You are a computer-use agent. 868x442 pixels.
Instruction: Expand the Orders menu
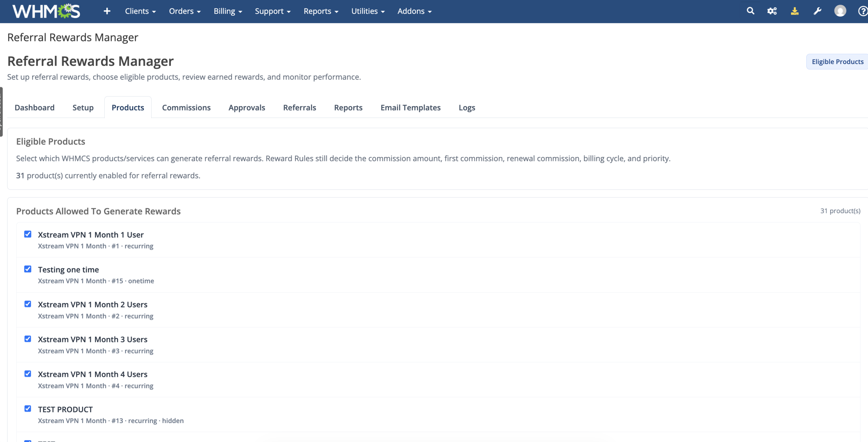pos(185,11)
